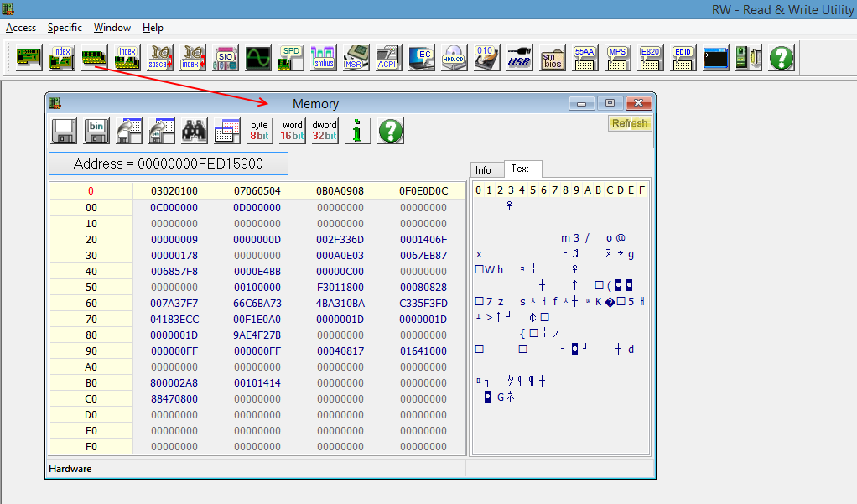The height and width of the screenshot is (504, 857).
Task: Open the 55AA option ROM tool
Action: pos(584,58)
